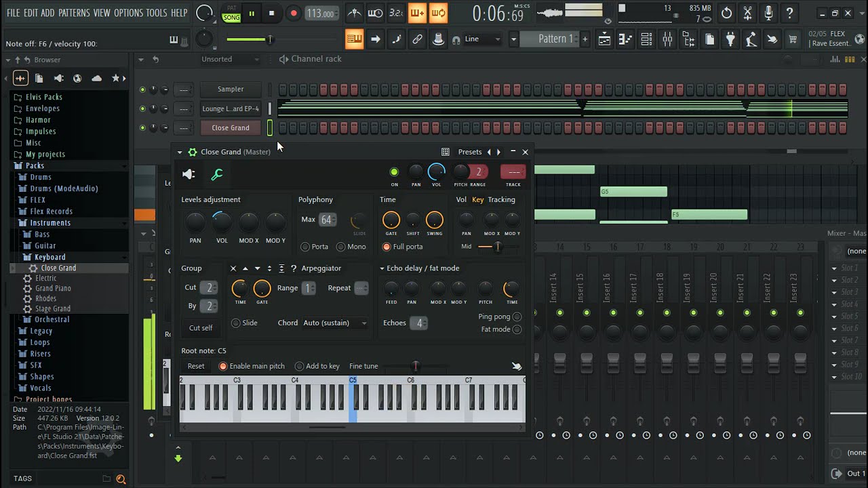
Task: Open the Piano roll icon
Action: [625, 39]
